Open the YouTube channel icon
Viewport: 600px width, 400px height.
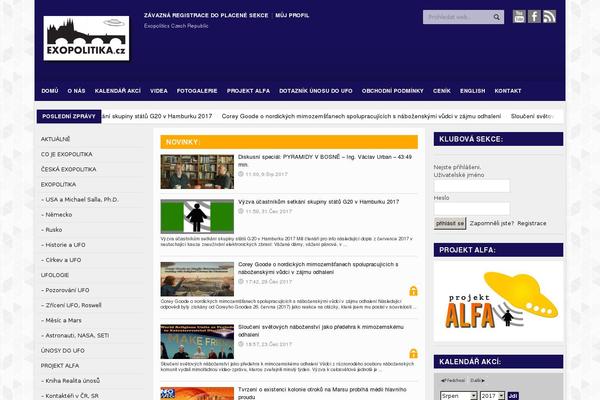[519, 16]
